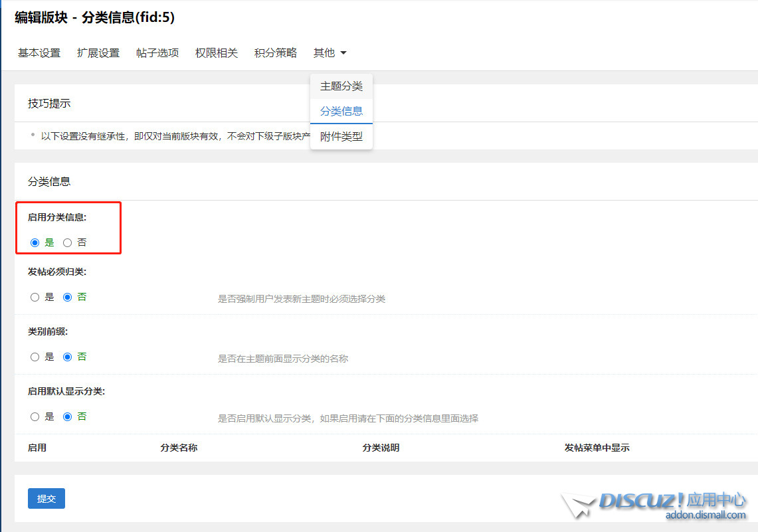The width and height of the screenshot is (758, 532).
Task: Select 是 to enable 类别前缀
Action: point(34,357)
